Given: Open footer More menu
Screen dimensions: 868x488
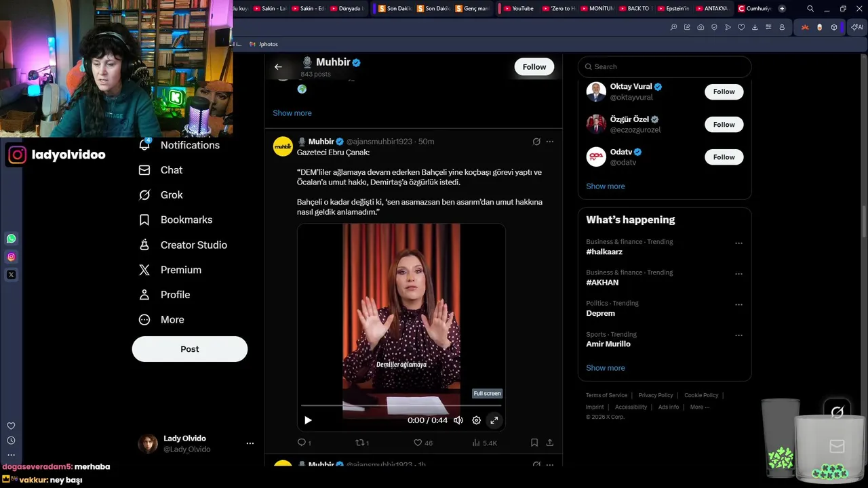Looking at the screenshot, I should click(x=699, y=407).
